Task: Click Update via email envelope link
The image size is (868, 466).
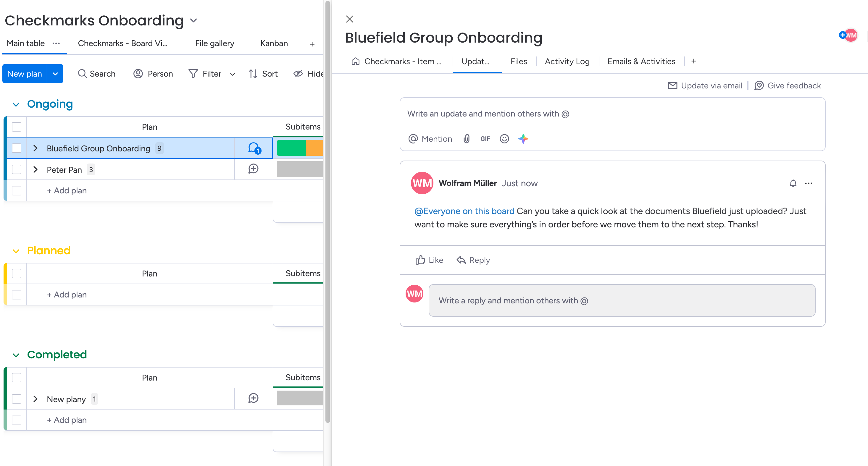Action: pos(705,85)
